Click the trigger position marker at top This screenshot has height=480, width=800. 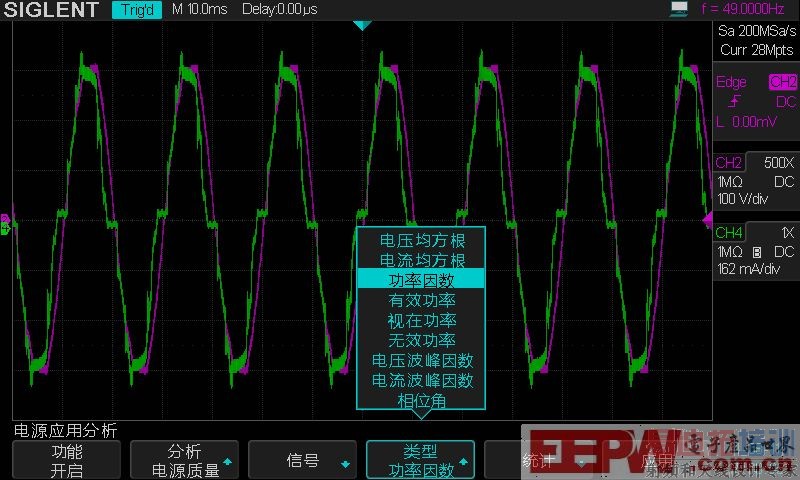[362, 26]
